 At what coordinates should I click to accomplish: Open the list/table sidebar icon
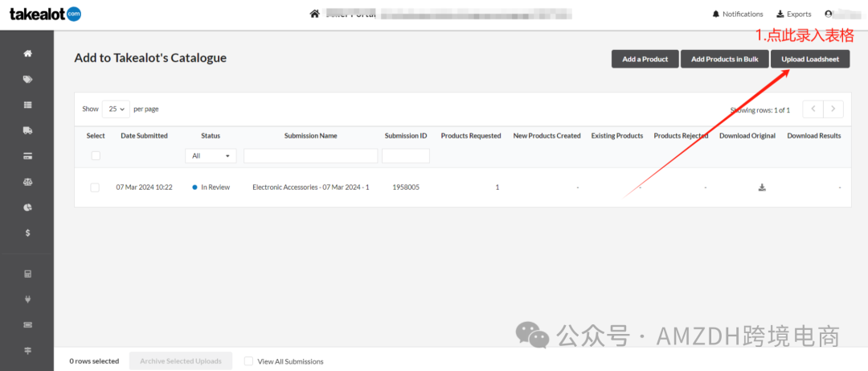27,105
